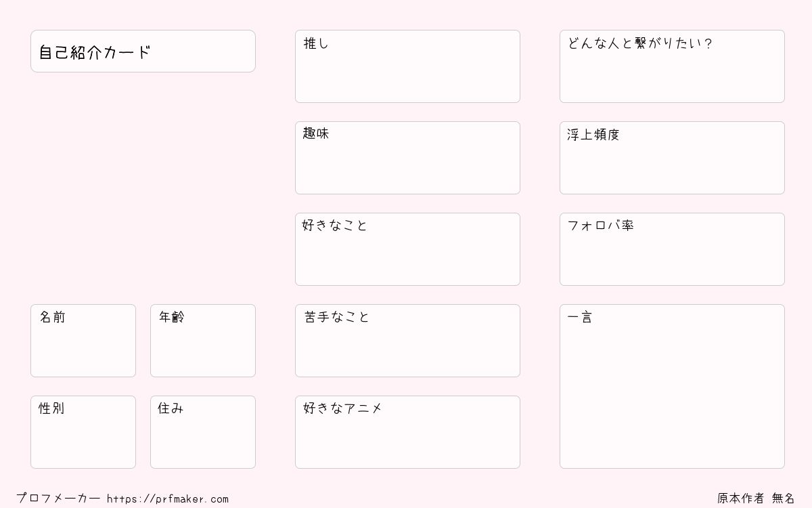Image resolution: width=812 pixels, height=508 pixels.
Task: Select the 好きなこと field box
Action: tap(407, 249)
